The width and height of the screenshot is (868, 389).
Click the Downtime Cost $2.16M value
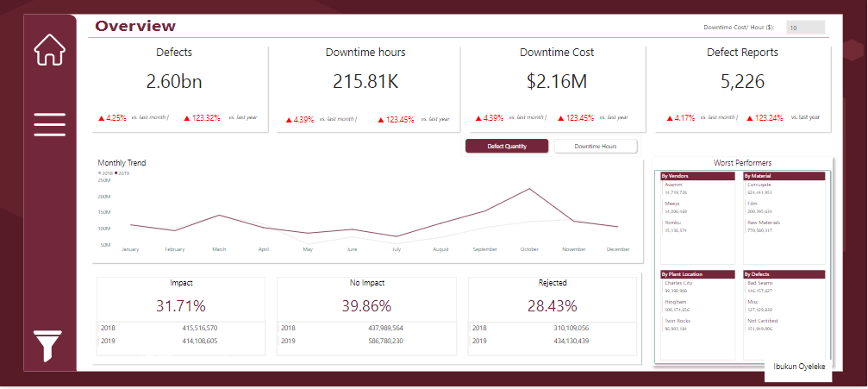tap(557, 81)
